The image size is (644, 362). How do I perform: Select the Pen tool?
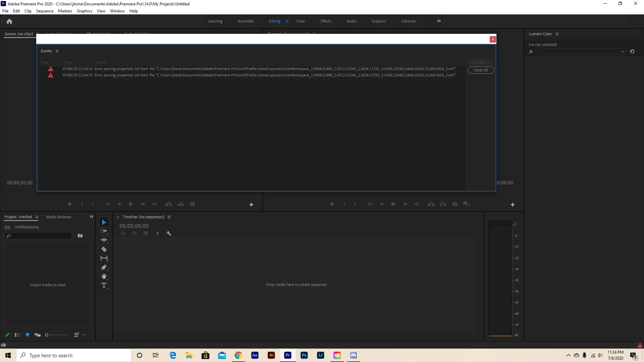coord(104,267)
